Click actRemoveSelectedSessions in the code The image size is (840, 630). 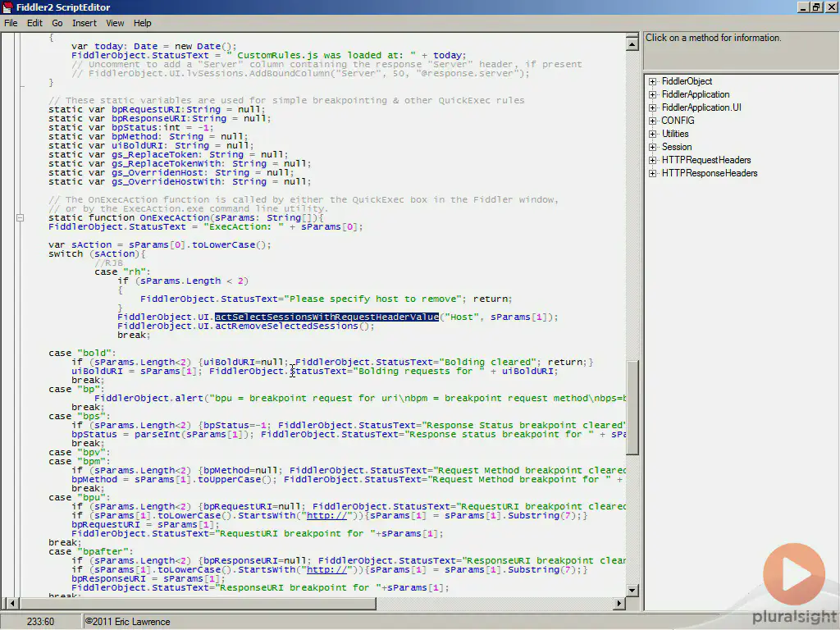click(x=286, y=326)
